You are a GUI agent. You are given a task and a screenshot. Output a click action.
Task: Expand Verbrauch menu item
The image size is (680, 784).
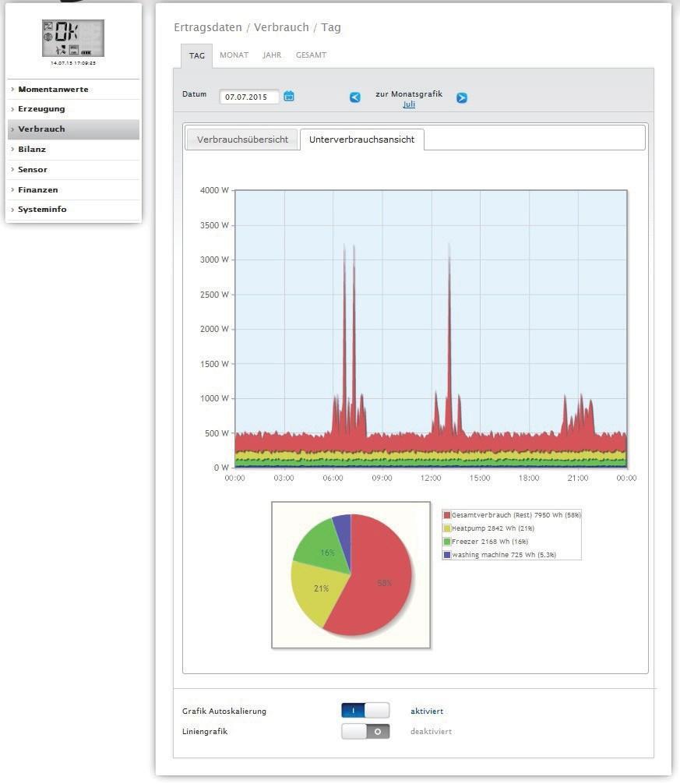pos(73,129)
